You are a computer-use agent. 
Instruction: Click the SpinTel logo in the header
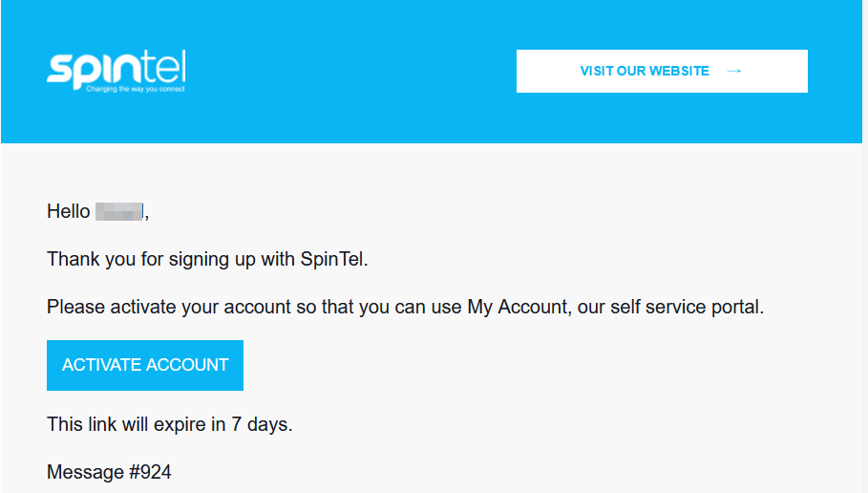click(x=116, y=71)
